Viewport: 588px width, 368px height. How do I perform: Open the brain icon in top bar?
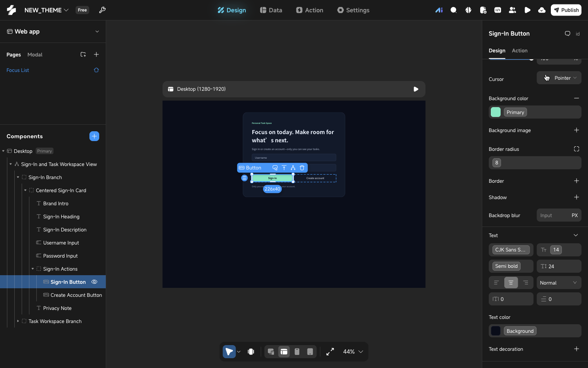[x=468, y=10]
